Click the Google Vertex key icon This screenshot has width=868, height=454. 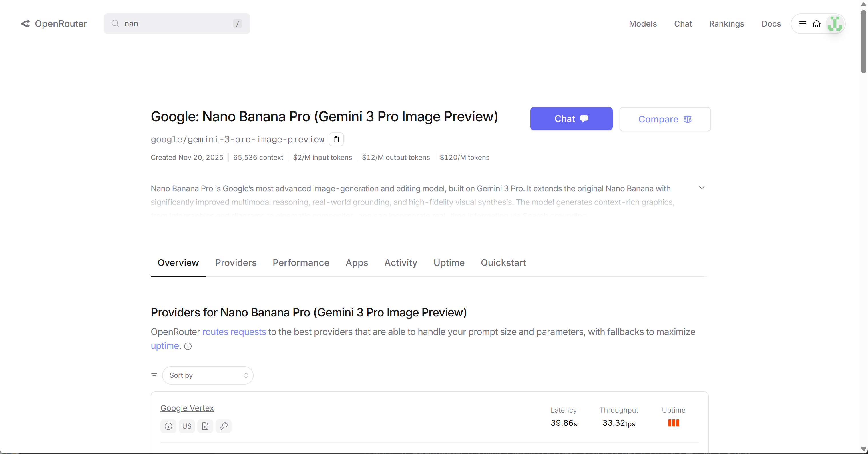[223, 426]
